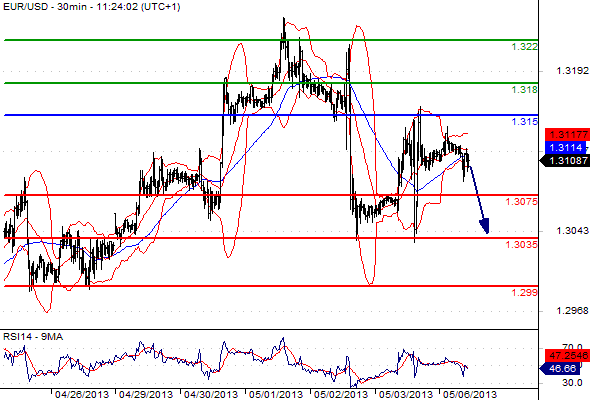
Task: Click the red 1.3035 support label
Action: point(522,245)
